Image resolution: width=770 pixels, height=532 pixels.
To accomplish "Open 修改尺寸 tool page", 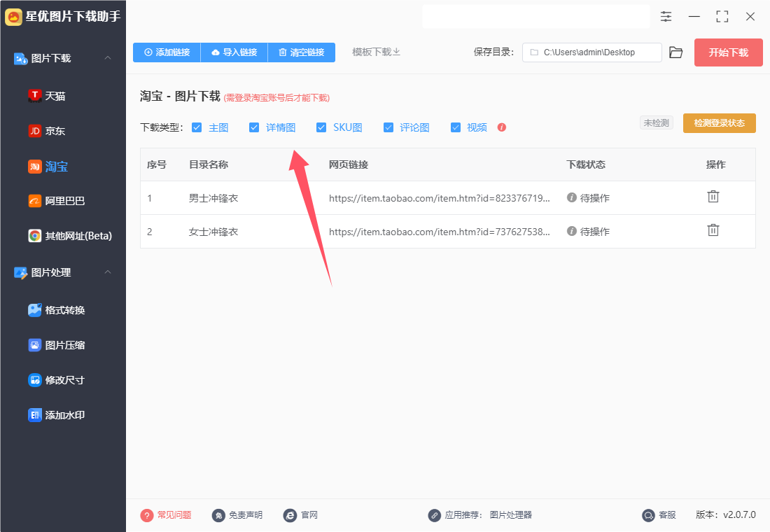I will [65, 380].
